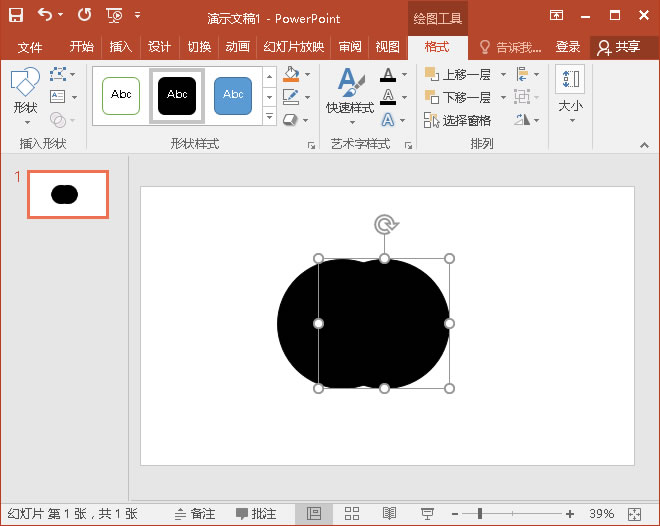Toggle reading view in status bar
This screenshot has height=526, width=660.
[x=389, y=513]
